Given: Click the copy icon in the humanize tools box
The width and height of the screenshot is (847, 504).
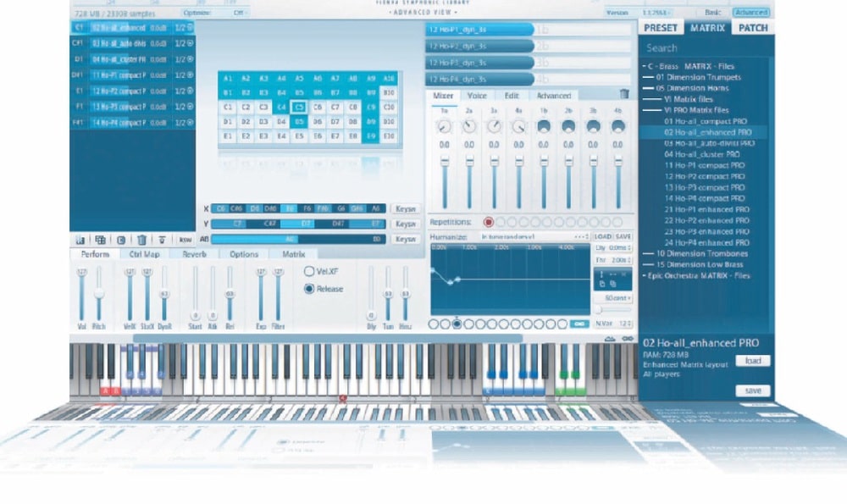Looking at the screenshot, I should click(x=602, y=284).
